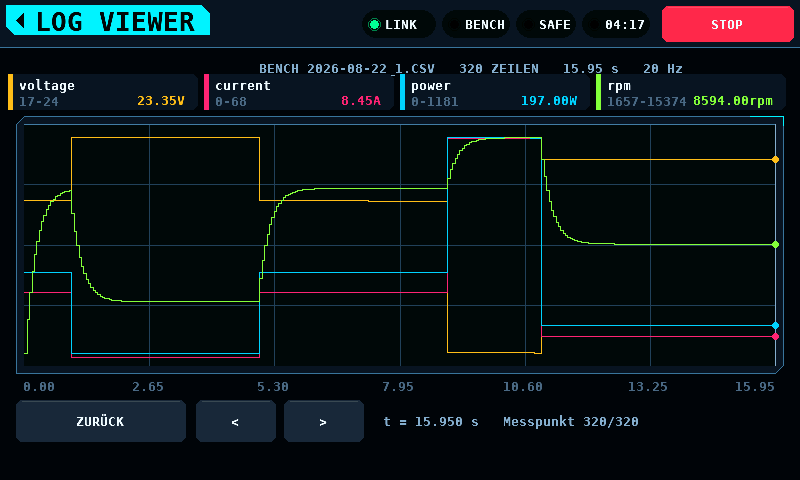Screen dimensions: 800x480
Task: Click the file name BENCH 2026-08-22_1.CSV
Action: coord(347,68)
